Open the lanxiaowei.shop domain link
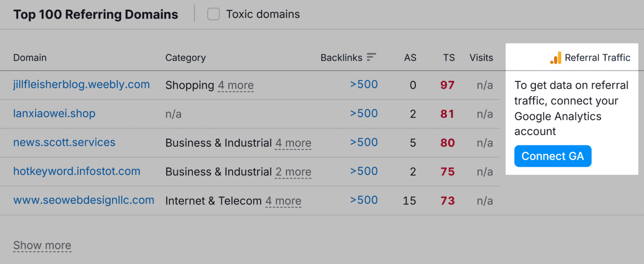The width and height of the screenshot is (644, 264). coord(54,113)
